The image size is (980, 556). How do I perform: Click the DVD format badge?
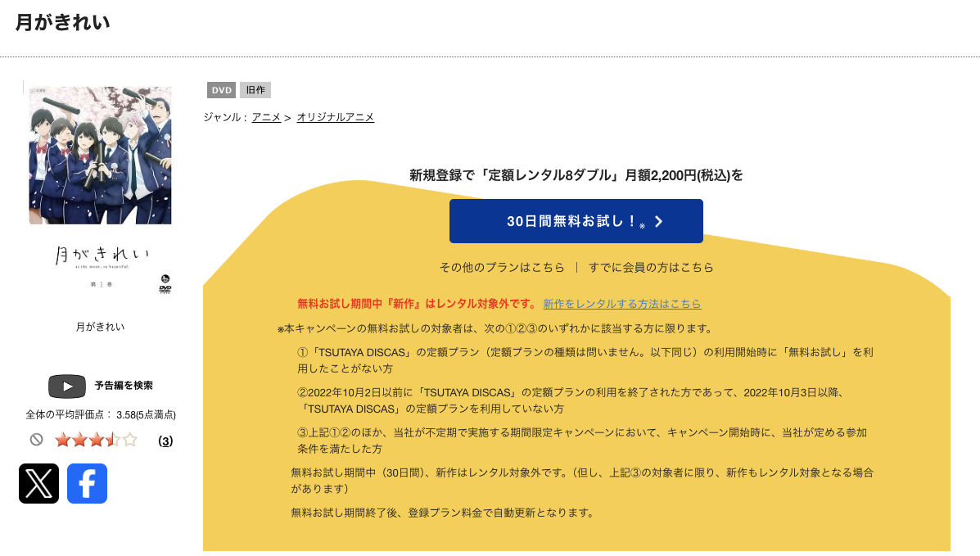click(x=221, y=90)
